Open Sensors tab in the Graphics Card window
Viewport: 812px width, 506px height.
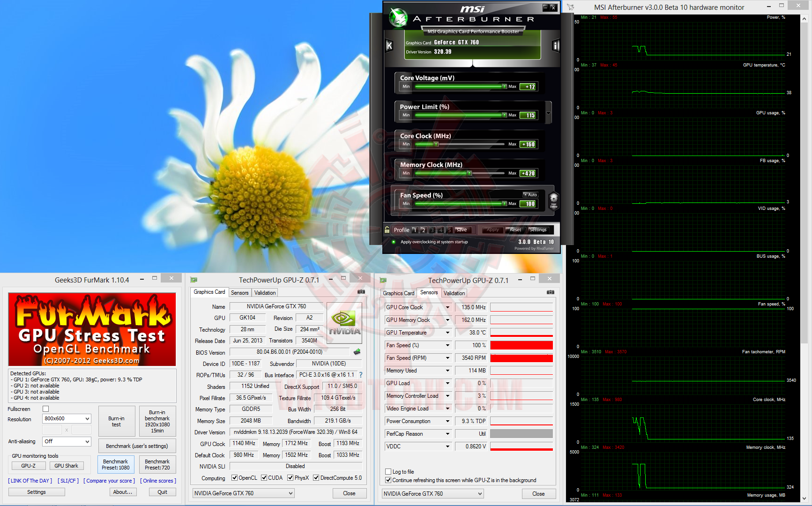[x=240, y=293]
